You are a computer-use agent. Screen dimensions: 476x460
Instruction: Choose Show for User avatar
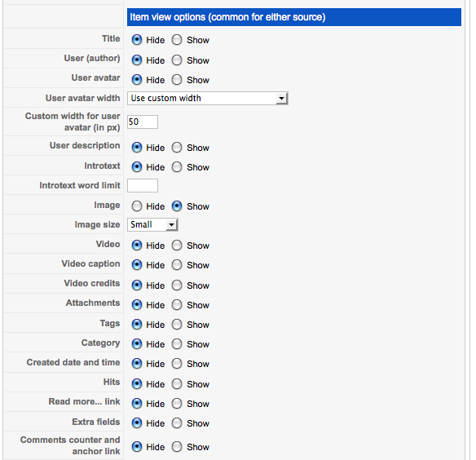click(x=177, y=80)
